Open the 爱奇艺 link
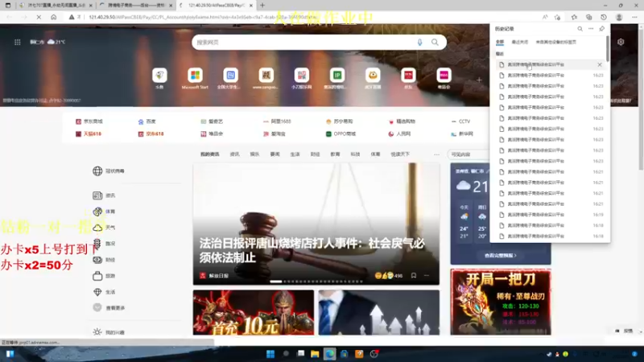The height and width of the screenshot is (362, 644). [x=212, y=121]
